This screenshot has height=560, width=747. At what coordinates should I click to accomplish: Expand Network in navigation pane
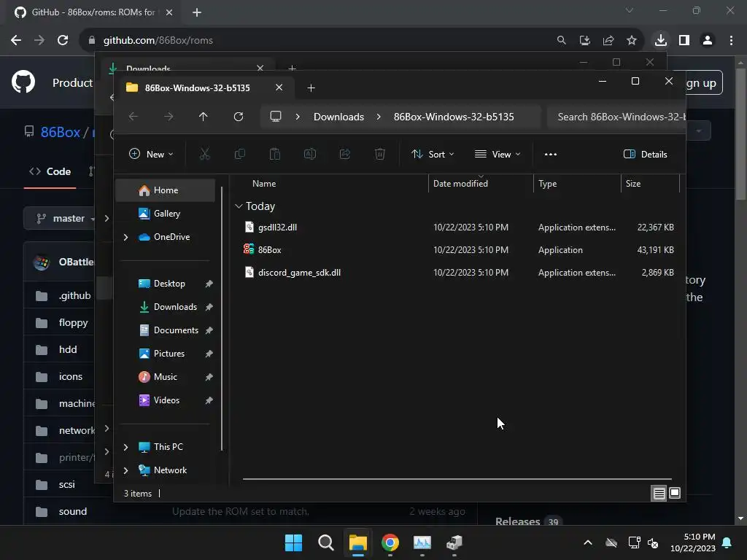pyautogui.click(x=125, y=470)
